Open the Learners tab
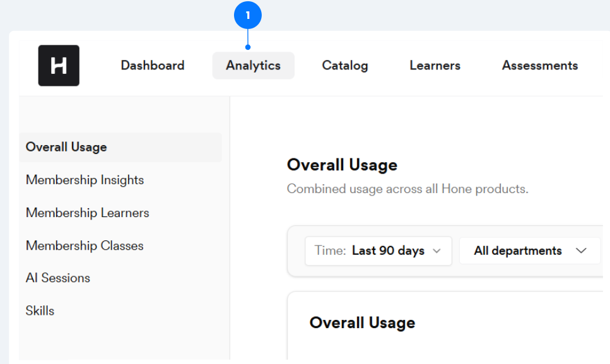 [435, 66]
